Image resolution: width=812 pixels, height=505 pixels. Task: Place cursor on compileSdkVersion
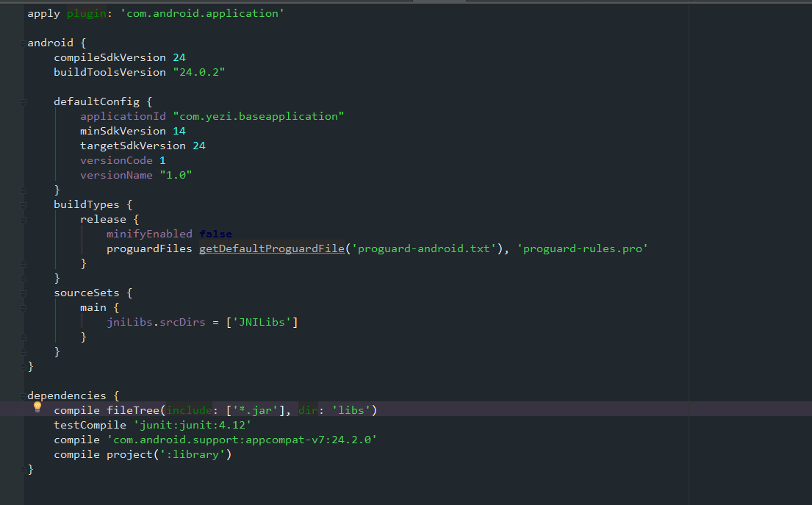point(109,57)
